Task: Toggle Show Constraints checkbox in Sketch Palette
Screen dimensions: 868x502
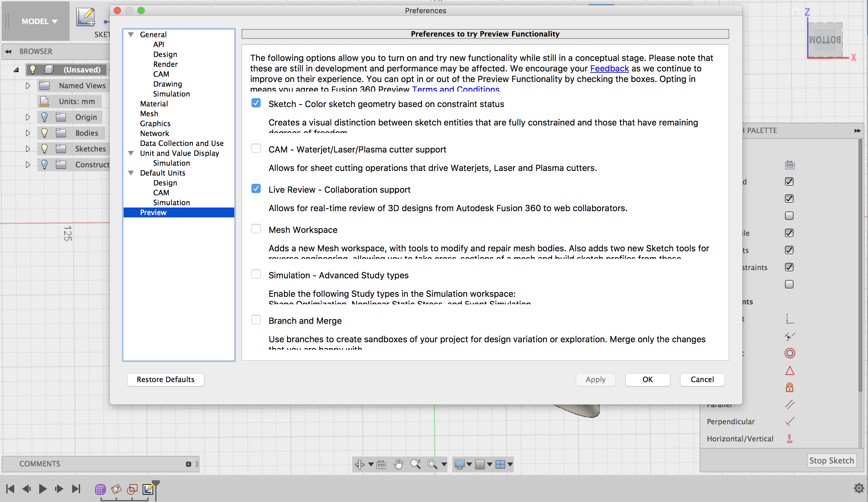Action: (x=789, y=267)
